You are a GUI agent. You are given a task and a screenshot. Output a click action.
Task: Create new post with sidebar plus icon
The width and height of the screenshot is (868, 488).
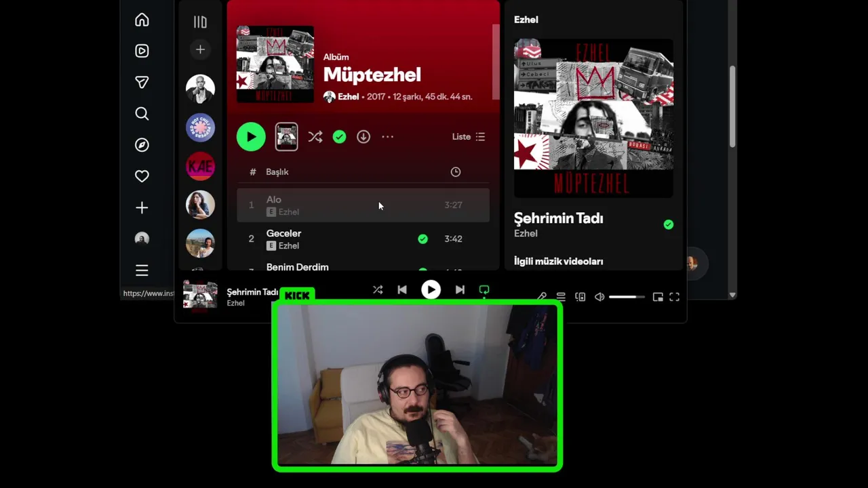coord(142,207)
